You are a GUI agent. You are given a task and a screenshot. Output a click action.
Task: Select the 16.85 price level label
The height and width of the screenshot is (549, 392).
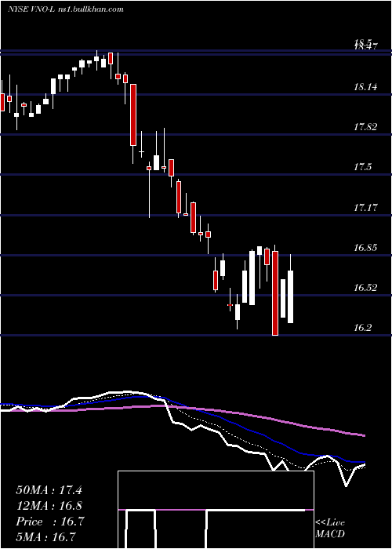pos(365,248)
